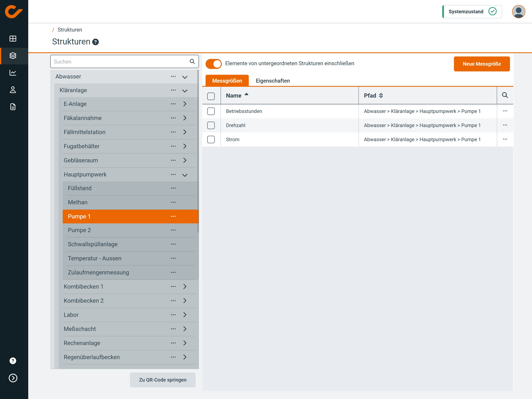532x399 pixels.
Task: Expand sidebar with bottom arrow circle icon
Action: click(x=13, y=378)
